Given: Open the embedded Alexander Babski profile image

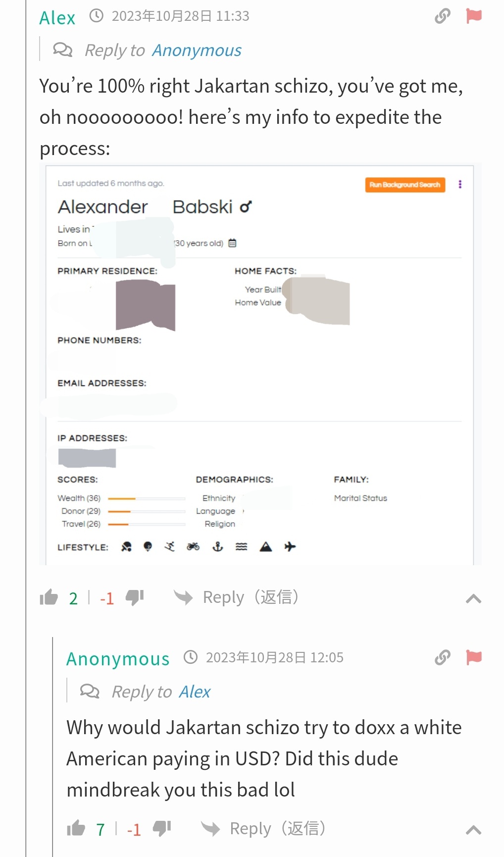Looking at the screenshot, I should (x=260, y=364).
